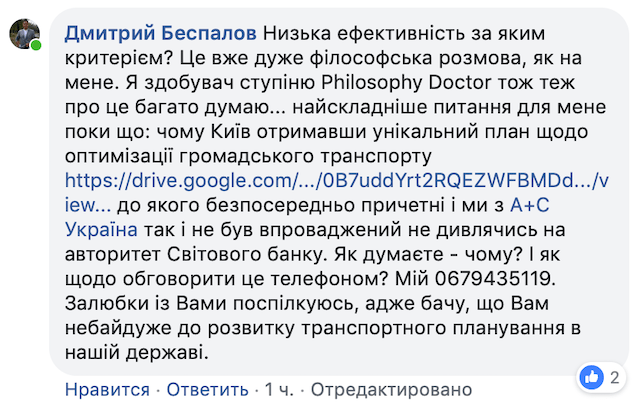
Task: Click the 'iew...' continuation of the Drive link
Action: click(x=90, y=206)
